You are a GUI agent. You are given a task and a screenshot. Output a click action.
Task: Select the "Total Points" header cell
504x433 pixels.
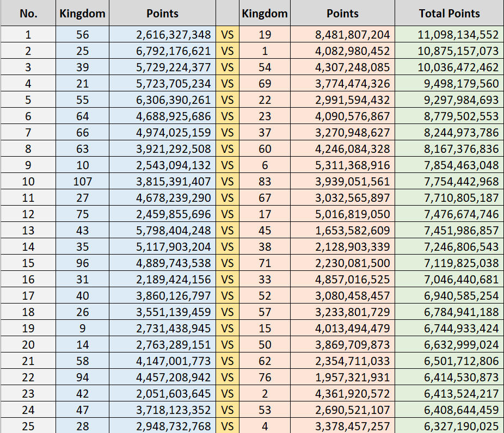tap(449, 14)
